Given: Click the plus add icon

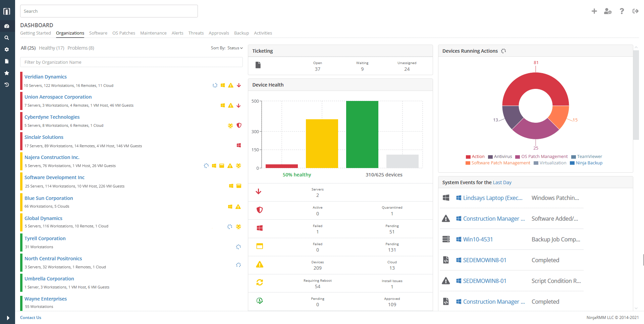Looking at the screenshot, I should (x=594, y=11).
